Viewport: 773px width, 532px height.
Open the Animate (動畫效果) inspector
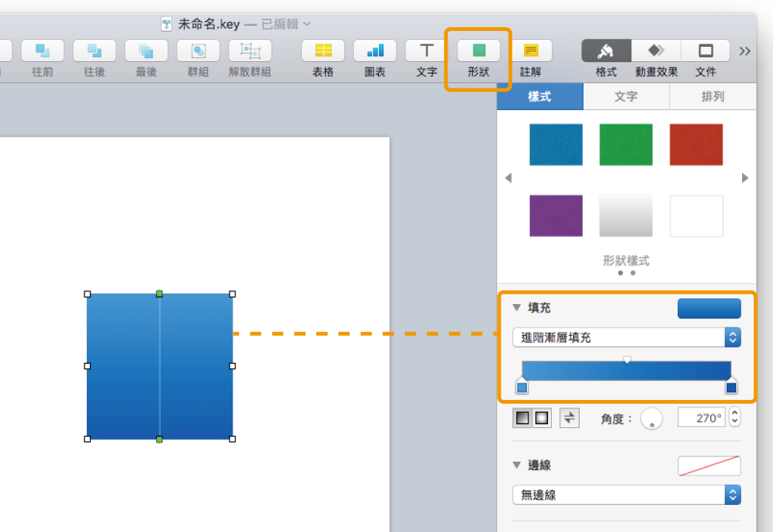click(x=656, y=51)
